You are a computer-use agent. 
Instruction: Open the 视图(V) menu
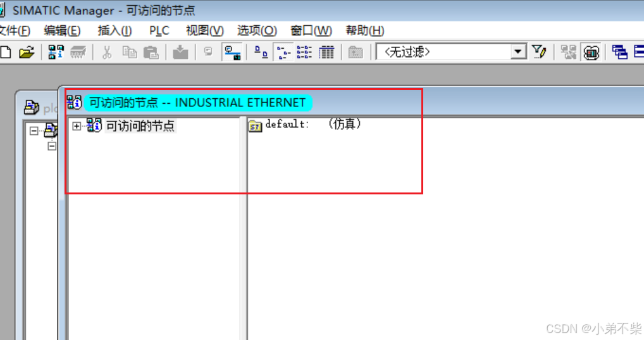pyautogui.click(x=204, y=30)
